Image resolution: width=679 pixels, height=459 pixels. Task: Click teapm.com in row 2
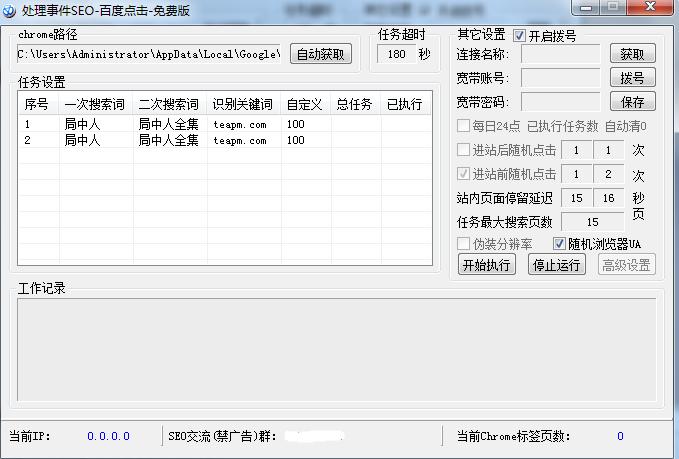240,141
